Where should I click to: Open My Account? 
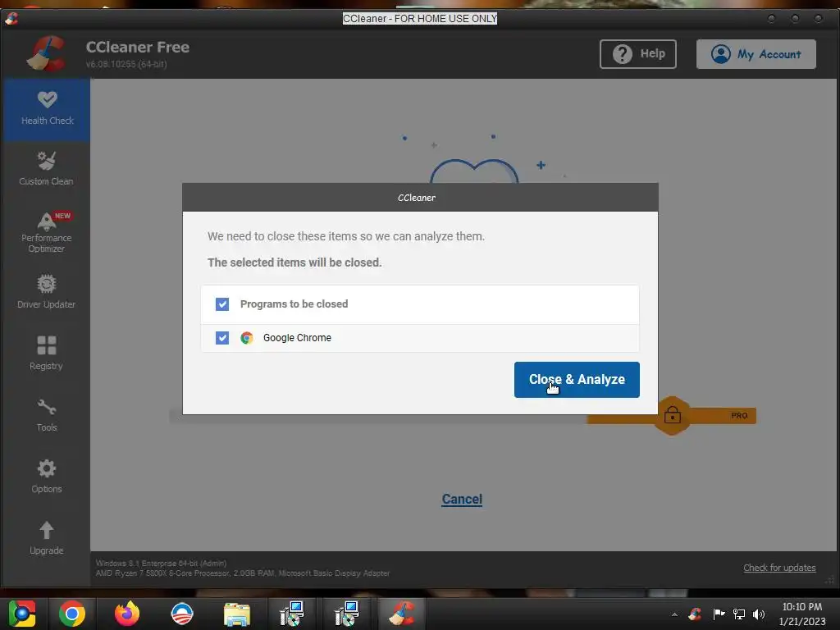(756, 53)
